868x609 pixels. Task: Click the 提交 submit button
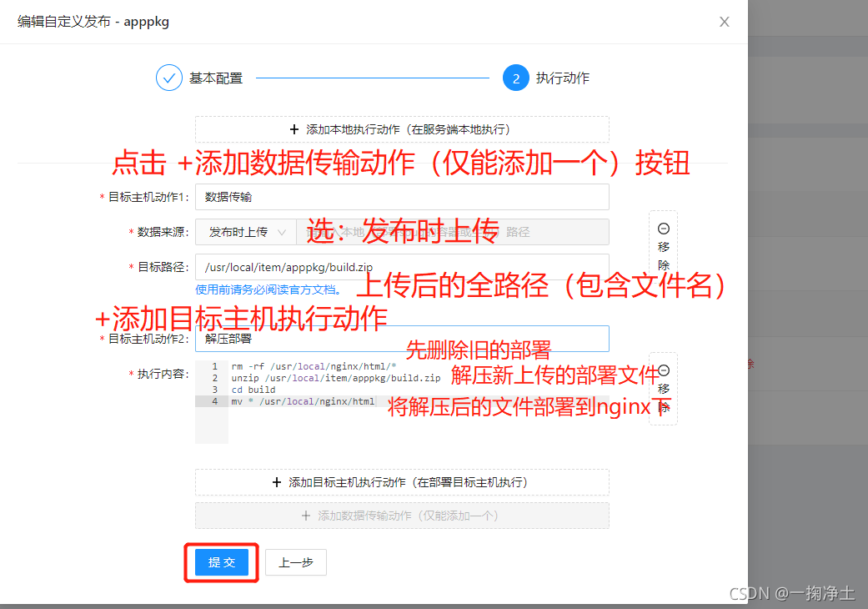point(221,561)
